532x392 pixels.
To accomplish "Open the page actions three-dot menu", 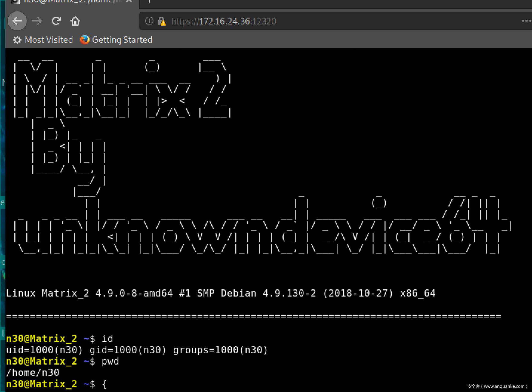I will [x=526, y=21].
